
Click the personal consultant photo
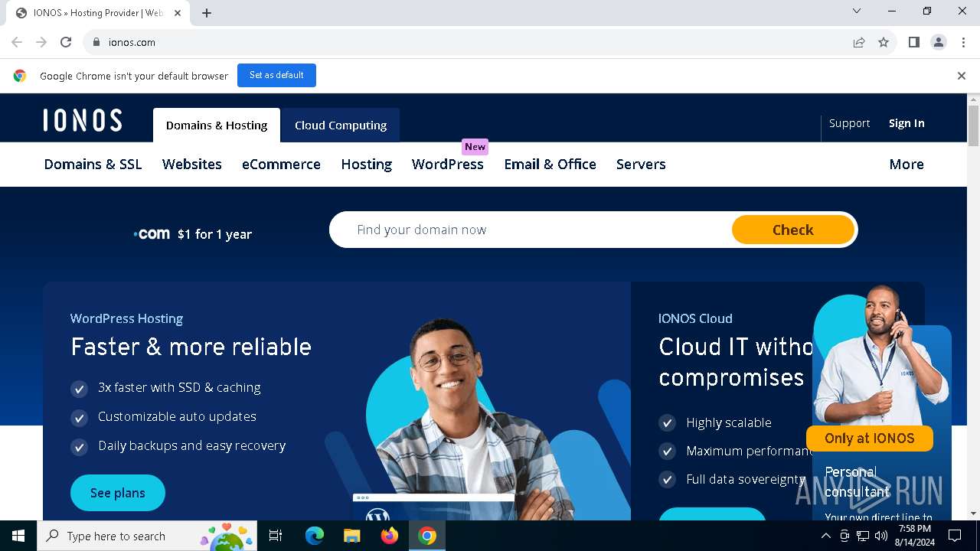[880, 356]
